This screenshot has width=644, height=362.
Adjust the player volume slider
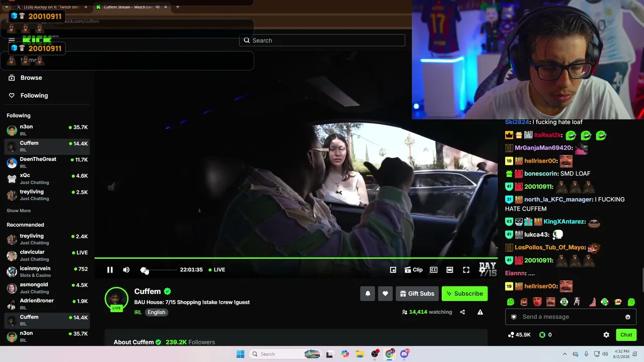(158, 270)
